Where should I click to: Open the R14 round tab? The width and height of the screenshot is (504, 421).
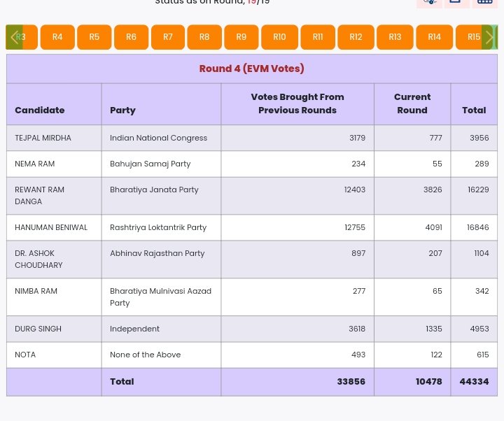click(x=434, y=37)
